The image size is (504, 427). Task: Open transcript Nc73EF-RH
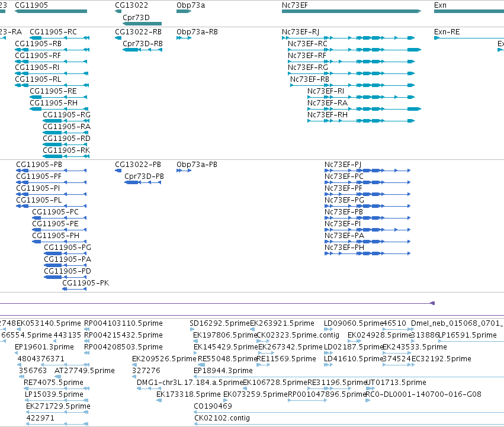pyautogui.click(x=327, y=115)
